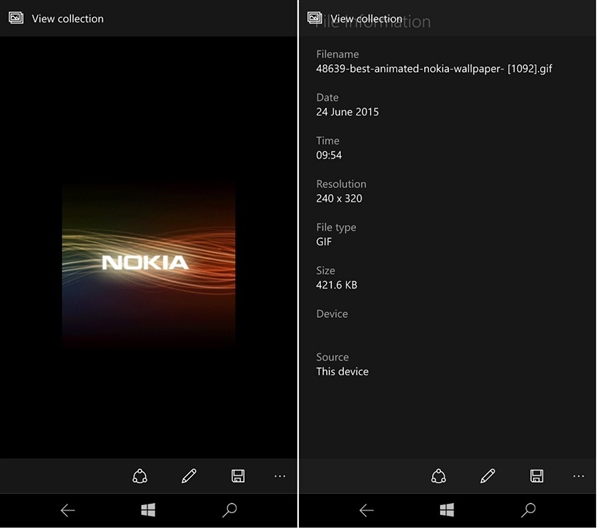Tap the share icon in left screen toolbar
Viewport: 600px width, 530px height.
click(x=140, y=476)
